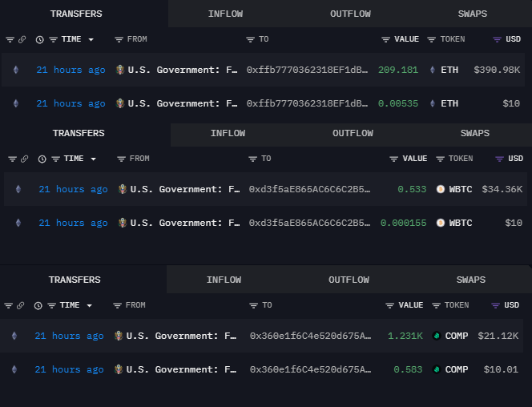Open the 0xffb770362318EF1dB address on the $10 ETH row
This screenshot has height=407, width=532.
tap(307, 103)
